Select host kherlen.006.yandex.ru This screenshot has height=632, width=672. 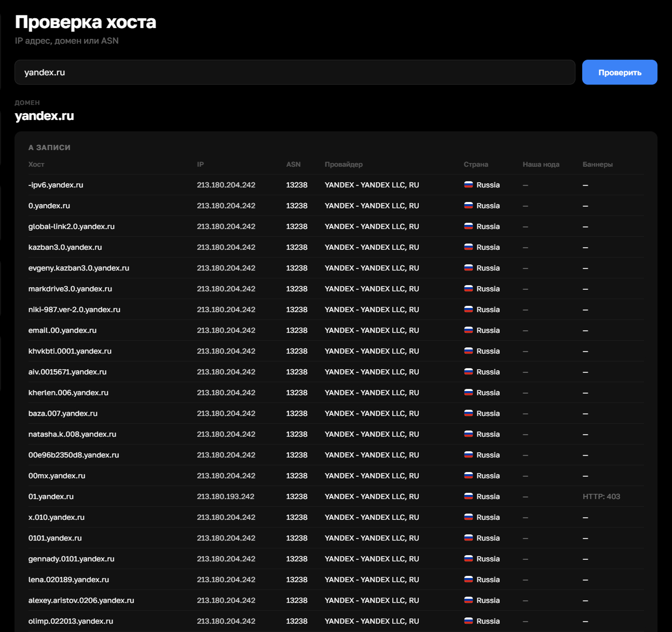68,393
